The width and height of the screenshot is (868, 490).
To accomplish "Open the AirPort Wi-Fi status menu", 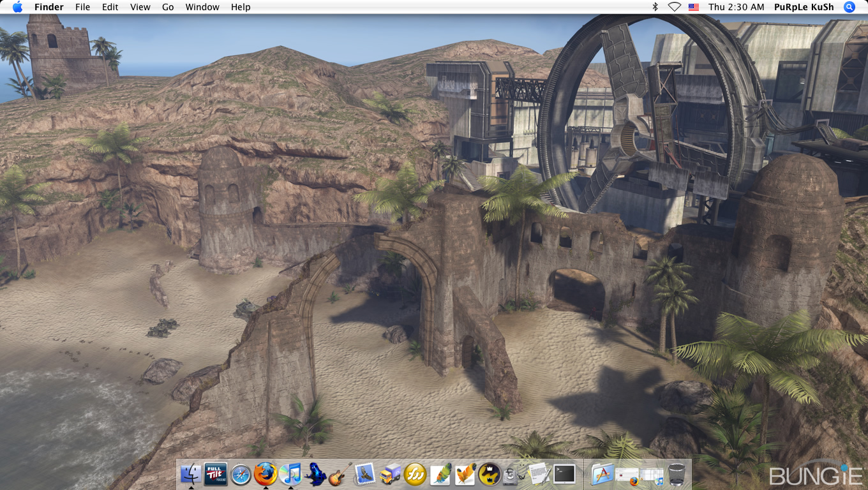I will (x=674, y=7).
